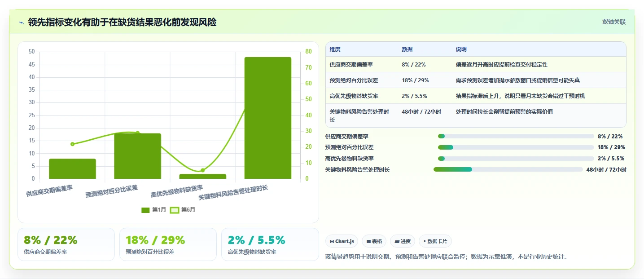
Task: Click the 供应商交期偏差率 bar in the chart
Action: pos(72,168)
